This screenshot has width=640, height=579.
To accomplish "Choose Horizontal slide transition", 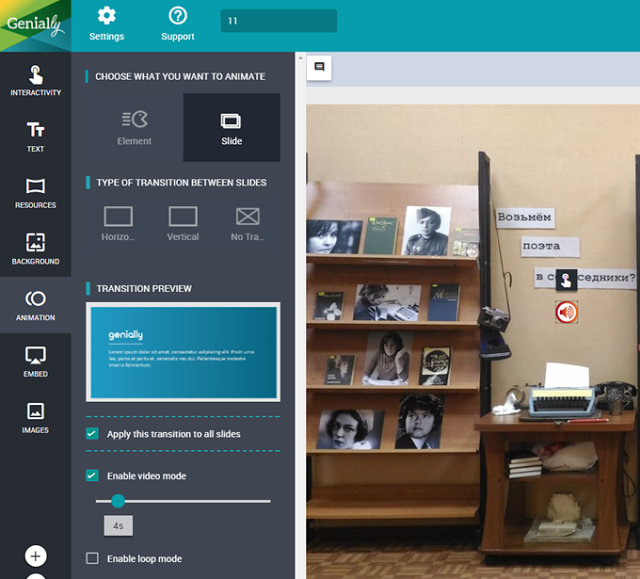I will [118, 223].
